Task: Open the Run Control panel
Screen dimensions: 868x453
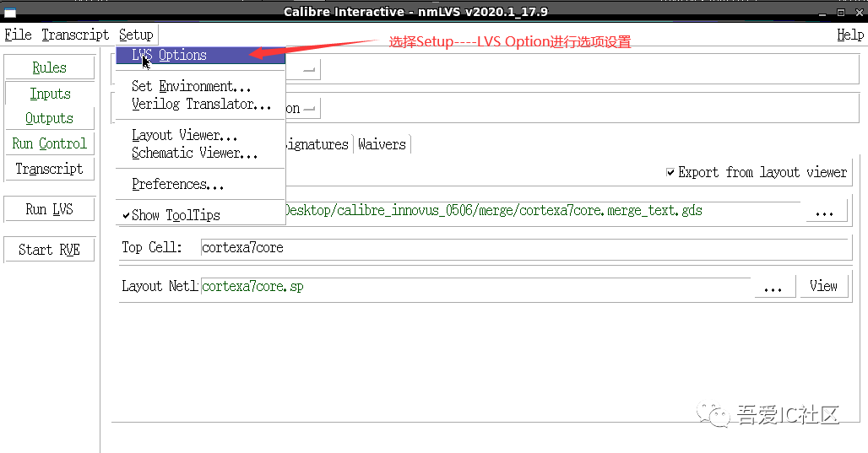Action: [x=49, y=143]
